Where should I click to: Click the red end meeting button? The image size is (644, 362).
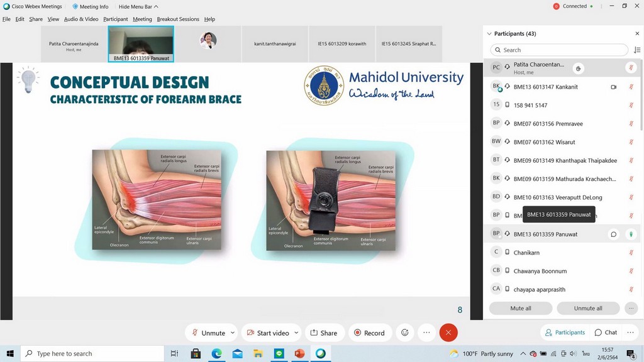pos(448,332)
